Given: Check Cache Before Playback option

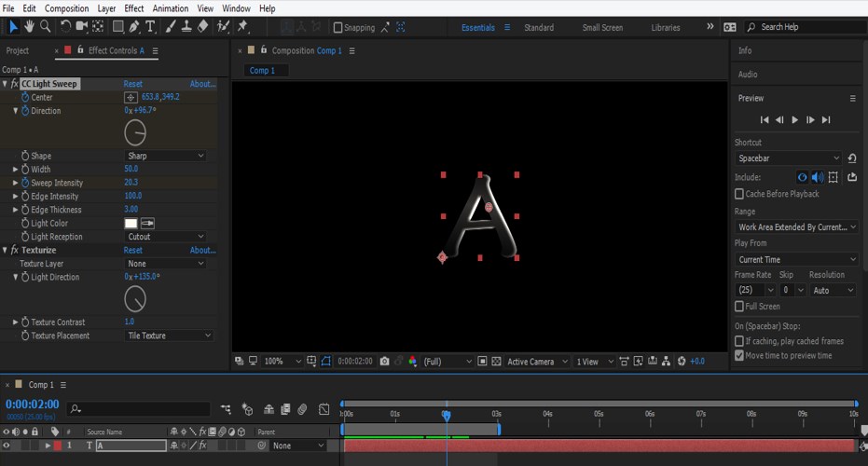Looking at the screenshot, I should point(739,194).
